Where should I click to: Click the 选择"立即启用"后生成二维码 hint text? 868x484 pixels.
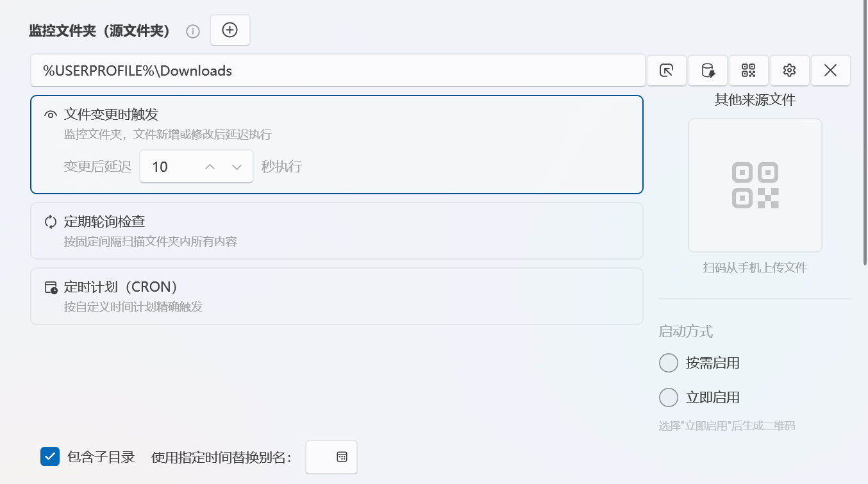pyautogui.click(x=727, y=426)
